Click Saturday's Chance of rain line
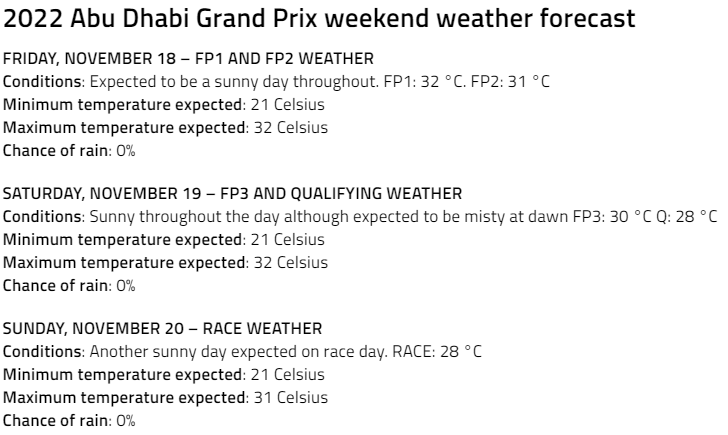This screenshot has height=435, width=728. pyautogui.click(x=69, y=286)
